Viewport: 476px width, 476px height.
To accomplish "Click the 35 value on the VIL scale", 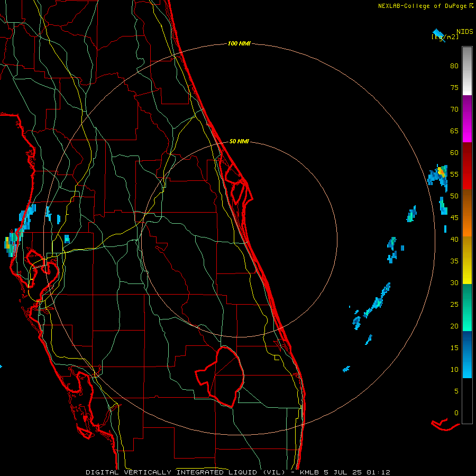I will 454,261.
